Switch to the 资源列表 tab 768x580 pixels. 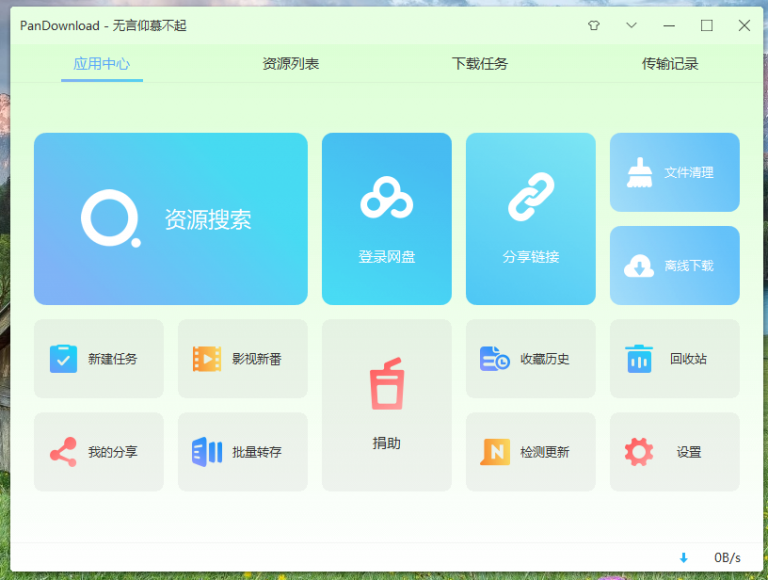point(291,64)
